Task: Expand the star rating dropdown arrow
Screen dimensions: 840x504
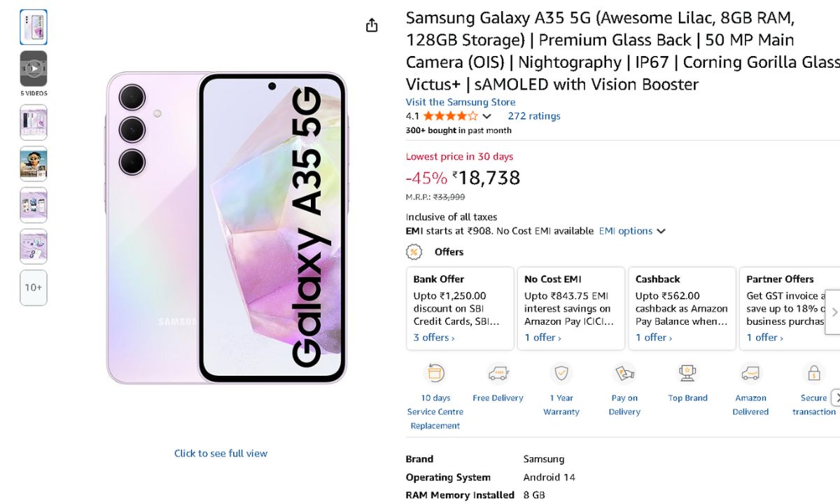Action: [x=487, y=116]
